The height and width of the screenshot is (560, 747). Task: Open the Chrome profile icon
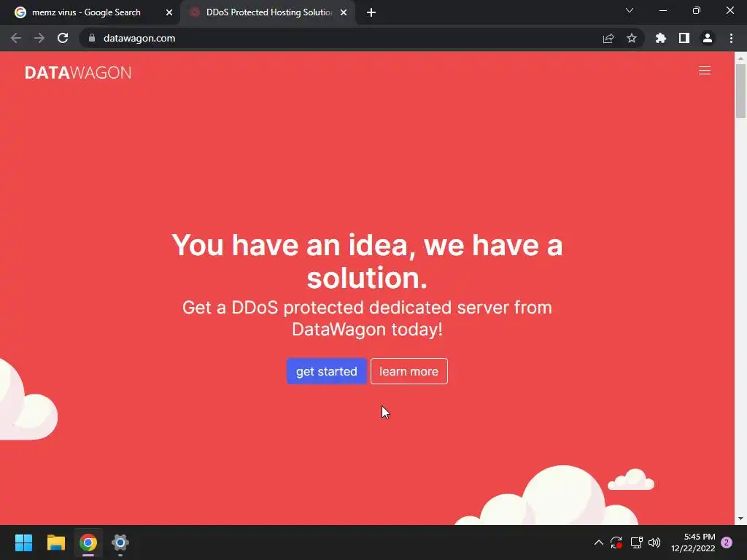[x=708, y=38]
